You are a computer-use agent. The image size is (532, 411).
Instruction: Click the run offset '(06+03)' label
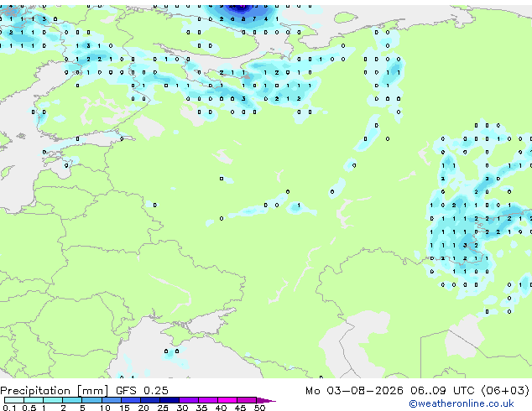pos(505,391)
